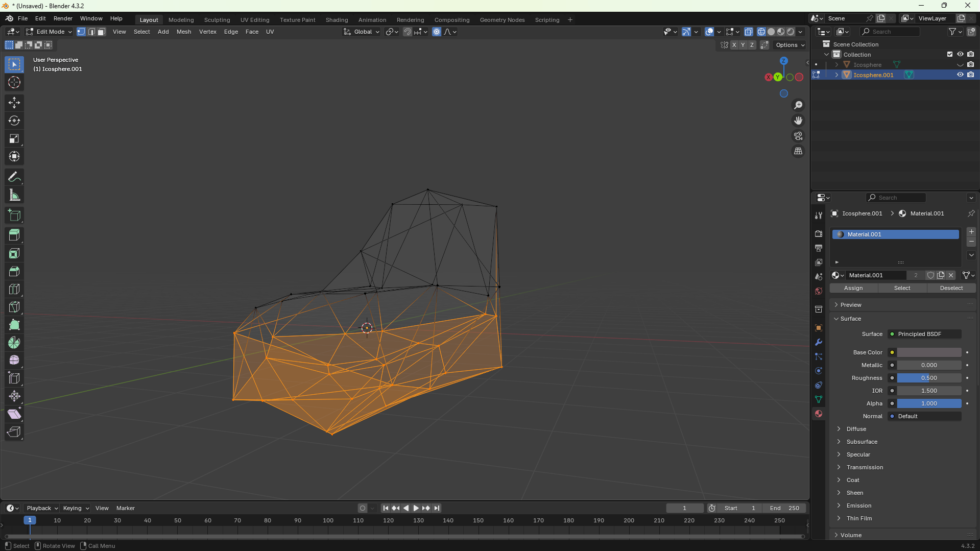The image size is (980, 551).
Task: Switch to wireframe viewport shading
Action: [x=761, y=32]
